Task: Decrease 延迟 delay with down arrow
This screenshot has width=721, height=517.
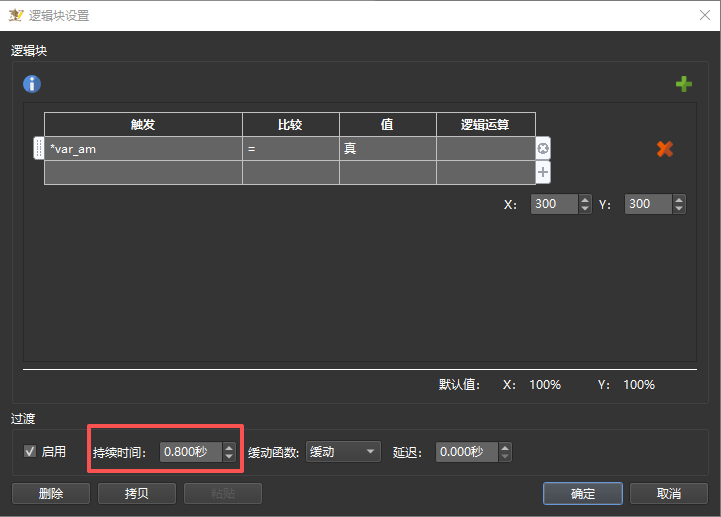Action: click(505, 457)
